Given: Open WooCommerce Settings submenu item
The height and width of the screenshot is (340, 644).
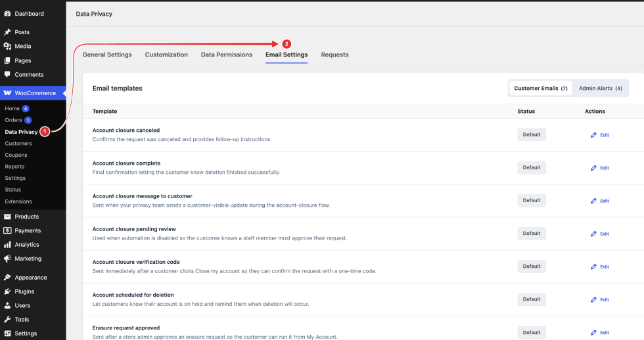Looking at the screenshot, I should (x=15, y=178).
